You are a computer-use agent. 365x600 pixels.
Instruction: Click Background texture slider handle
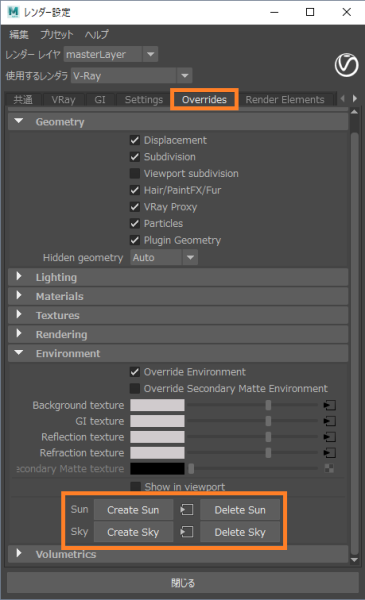click(268, 405)
